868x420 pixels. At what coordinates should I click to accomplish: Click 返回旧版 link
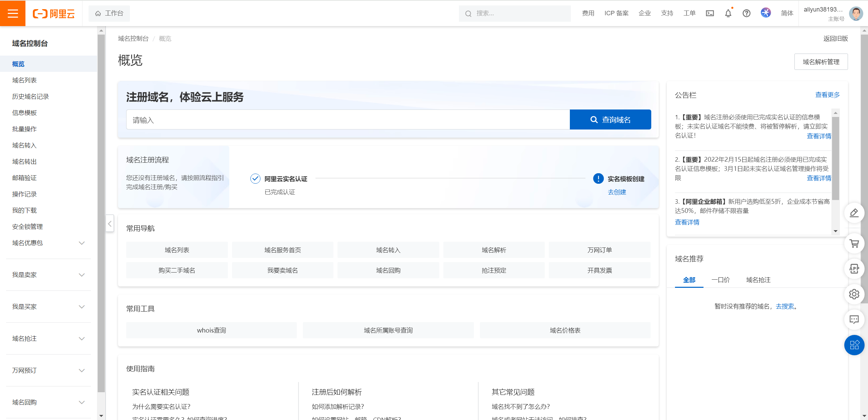pyautogui.click(x=835, y=39)
